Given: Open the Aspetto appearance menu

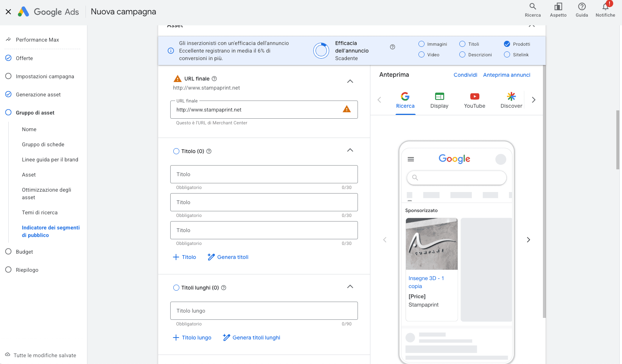Looking at the screenshot, I should 558,10.
